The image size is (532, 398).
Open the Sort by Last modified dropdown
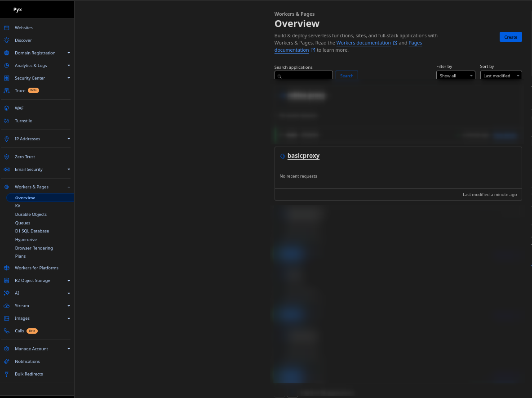click(x=501, y=76)
